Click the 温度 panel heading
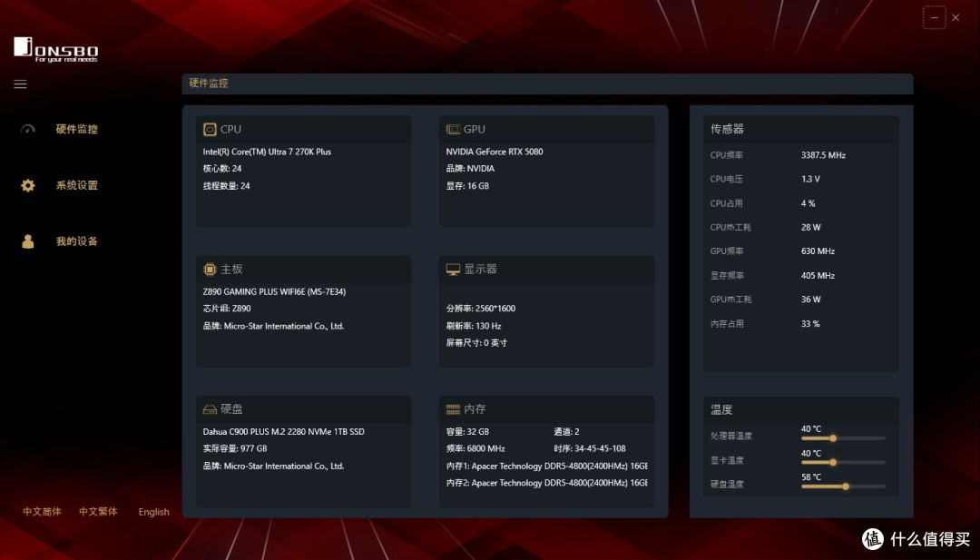The width and height of the screenshot is (980, 560). (x=721, y=410)
